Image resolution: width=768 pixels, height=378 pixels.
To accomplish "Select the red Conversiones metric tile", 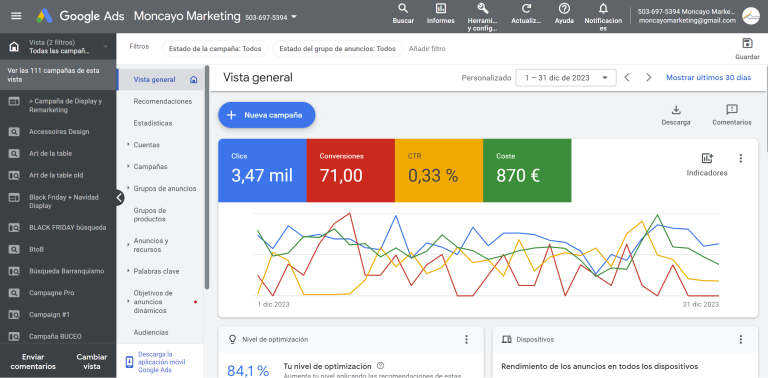I will point(351,170).
